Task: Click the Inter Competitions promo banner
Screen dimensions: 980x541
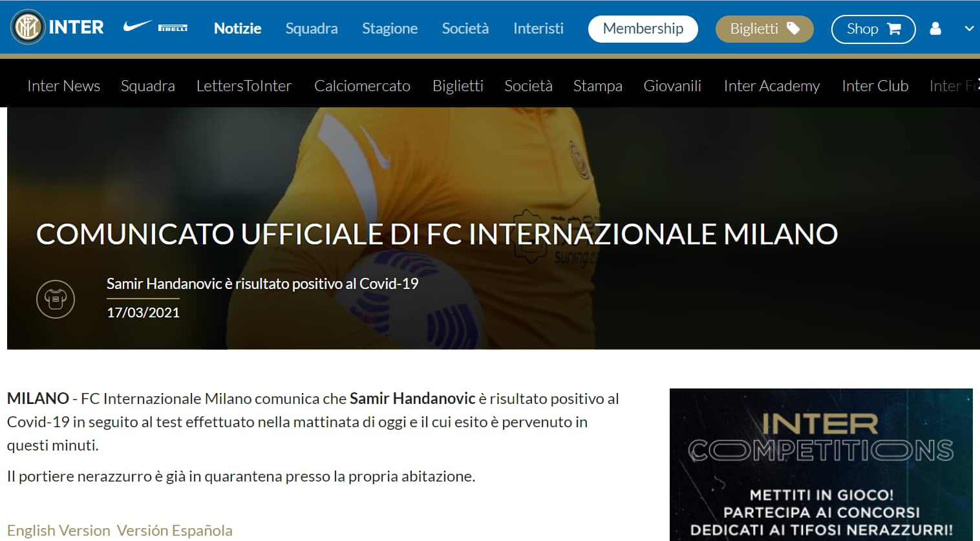Action: [x=821, y=464]
